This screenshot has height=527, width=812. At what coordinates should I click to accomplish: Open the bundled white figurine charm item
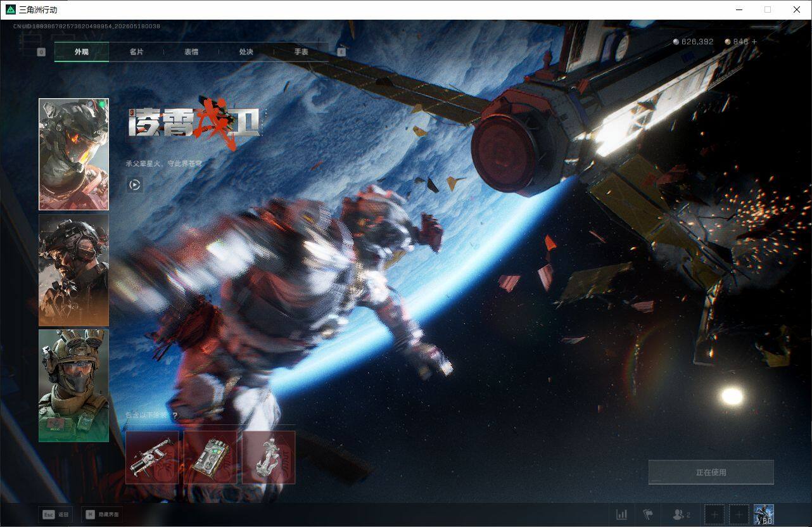click(269, 457)
